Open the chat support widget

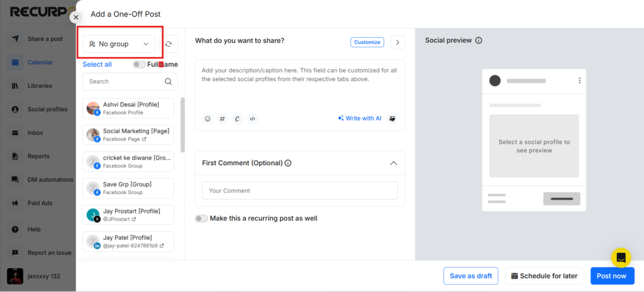coord(621,258)
